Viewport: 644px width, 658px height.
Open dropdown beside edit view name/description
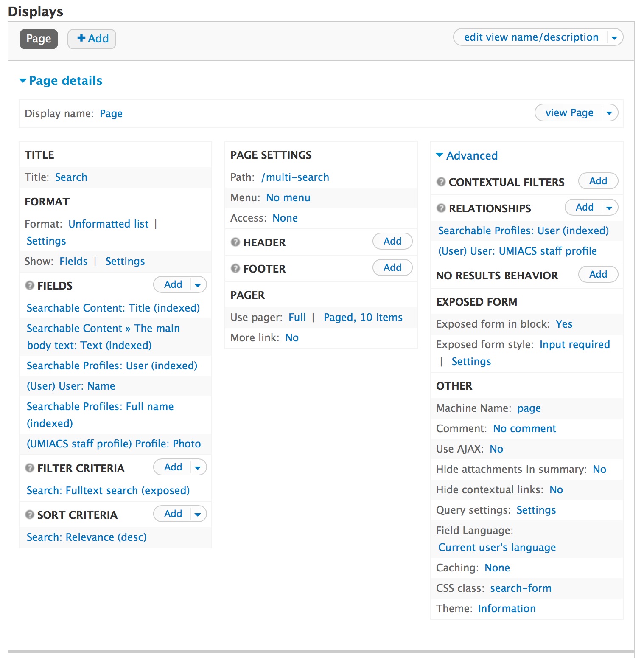pyautogui.click(x=614, y=37)
